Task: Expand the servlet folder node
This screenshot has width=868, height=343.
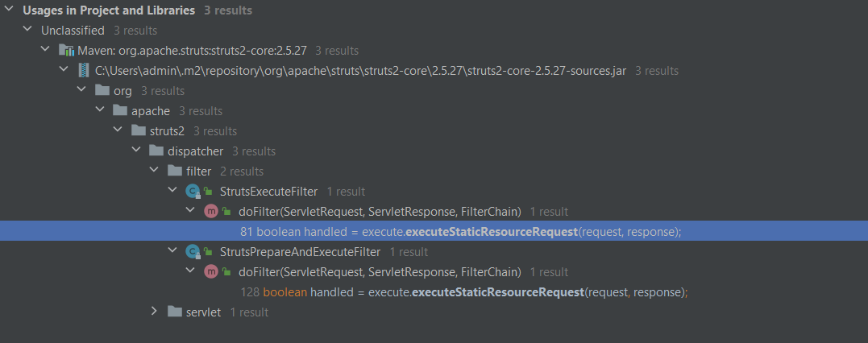Action: tap(155, 312)
